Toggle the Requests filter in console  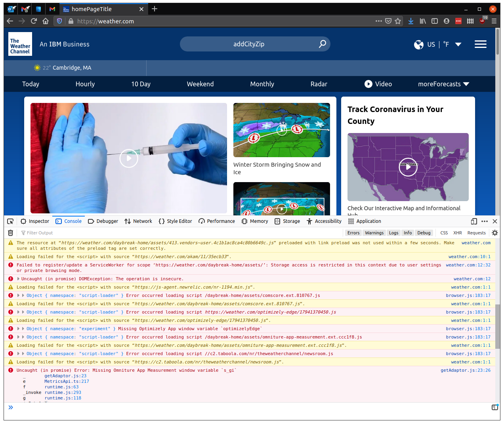476,233
